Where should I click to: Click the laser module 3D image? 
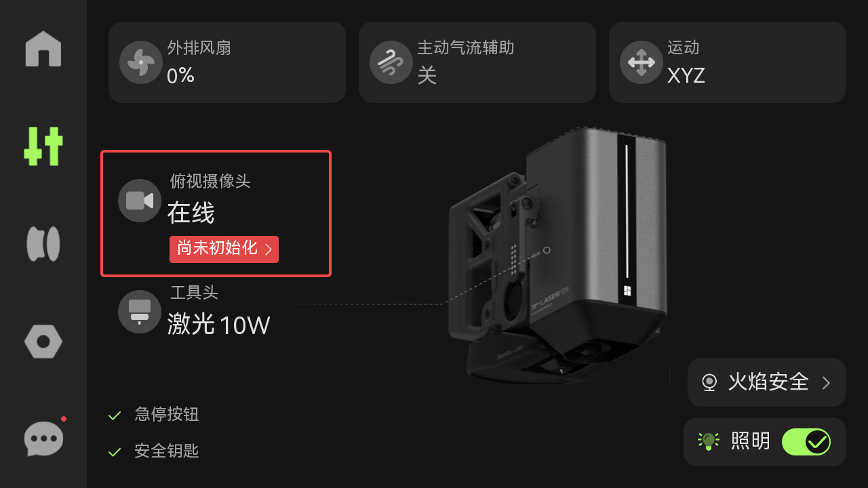click(x=557, y=254)
